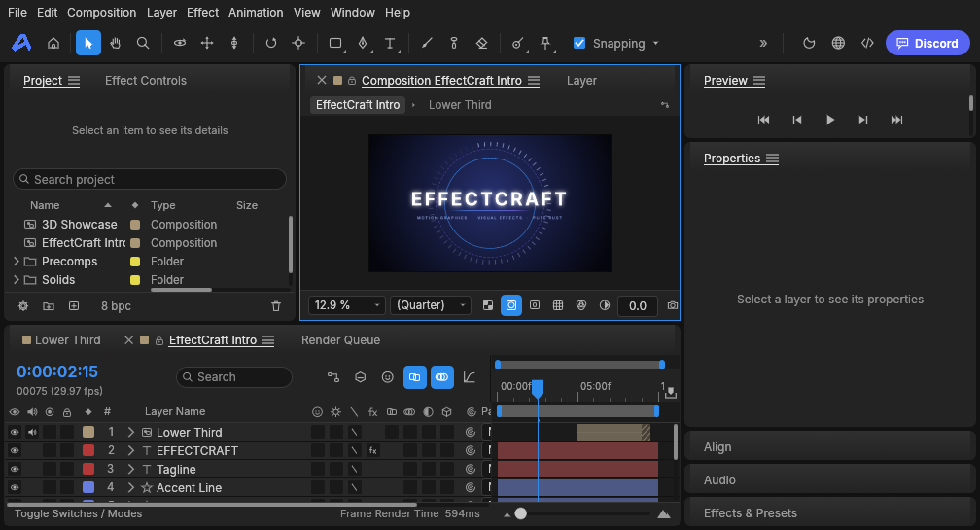Create new composition icon in Project panel
Screen dimensions: 980x530
(74, 306)
